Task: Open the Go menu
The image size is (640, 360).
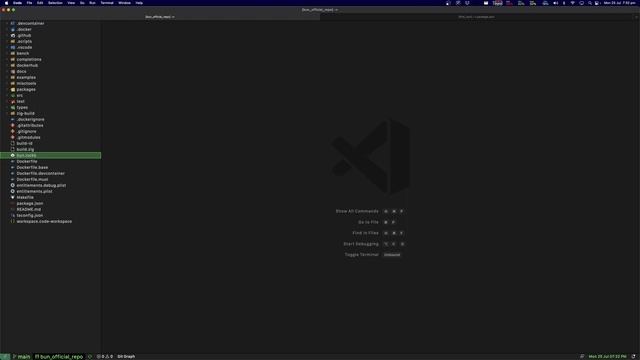Action: 82,3
